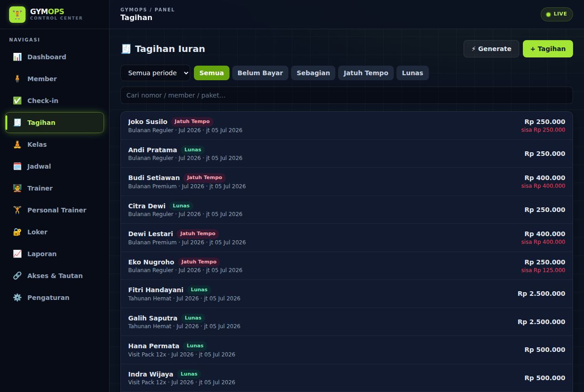The height and width of the screenshot is (392, 584).
Task: Filter bills by Belum Bayar
Action: [260, 73]
